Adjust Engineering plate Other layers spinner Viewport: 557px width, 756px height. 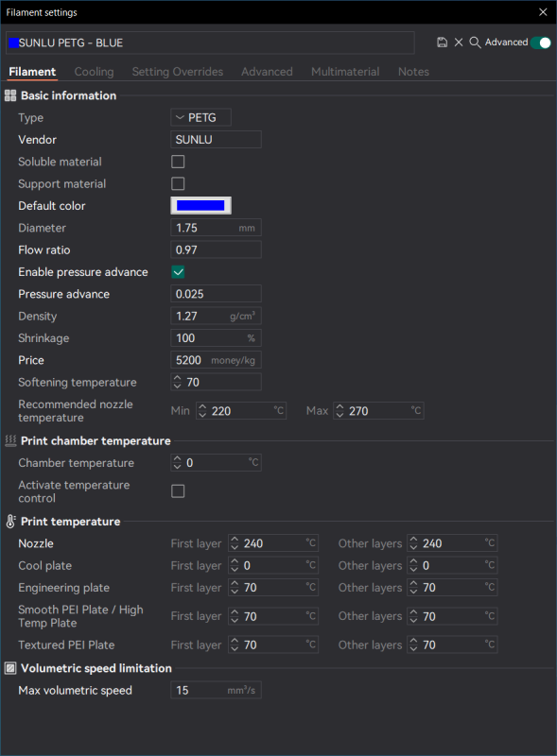(x=413, y=588)
